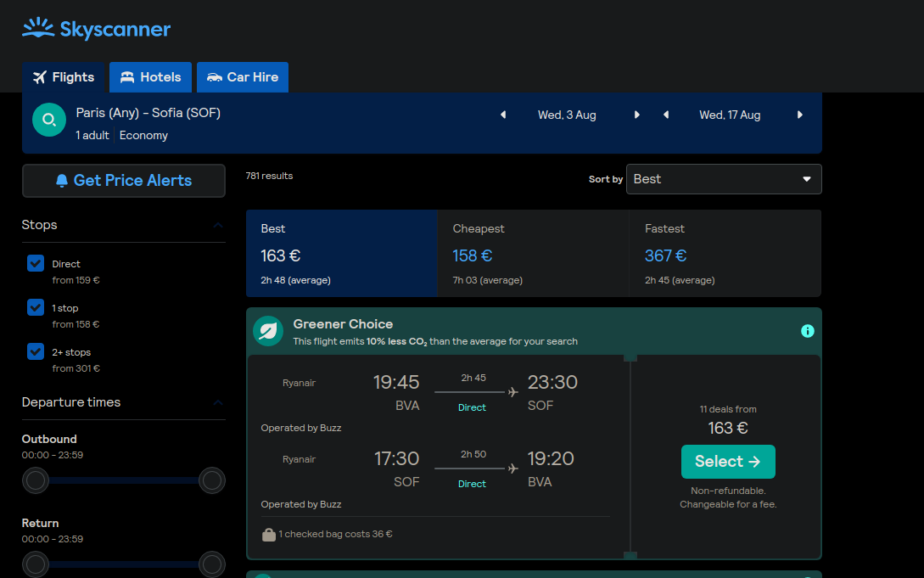Collapse the Stops filter section
Screen dimensions: 924x578
click(217, 225)
